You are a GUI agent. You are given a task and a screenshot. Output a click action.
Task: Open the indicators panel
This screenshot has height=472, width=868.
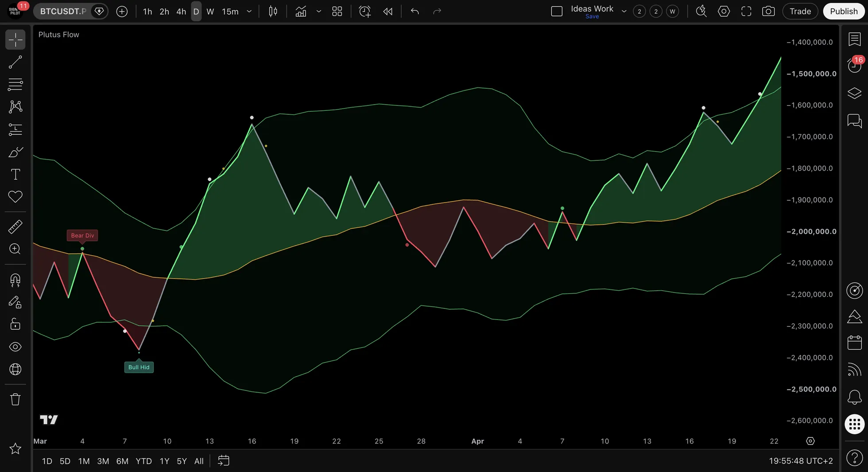click(301, 12)
